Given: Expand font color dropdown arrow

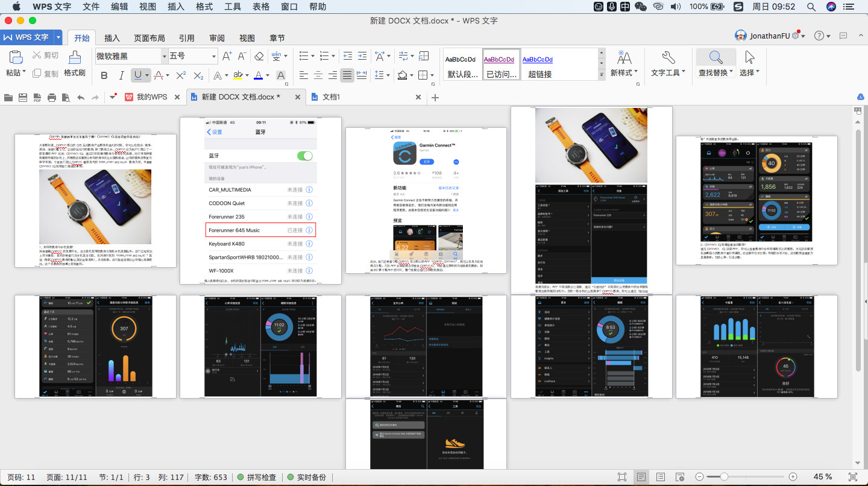Looking at the screenshot, I should tap(267, 75).
